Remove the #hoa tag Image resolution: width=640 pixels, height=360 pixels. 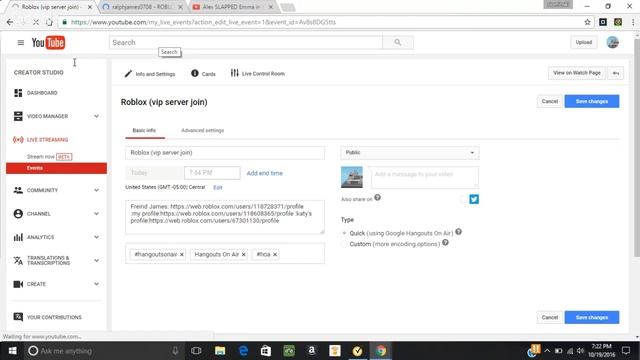click(x=275, y=254)
